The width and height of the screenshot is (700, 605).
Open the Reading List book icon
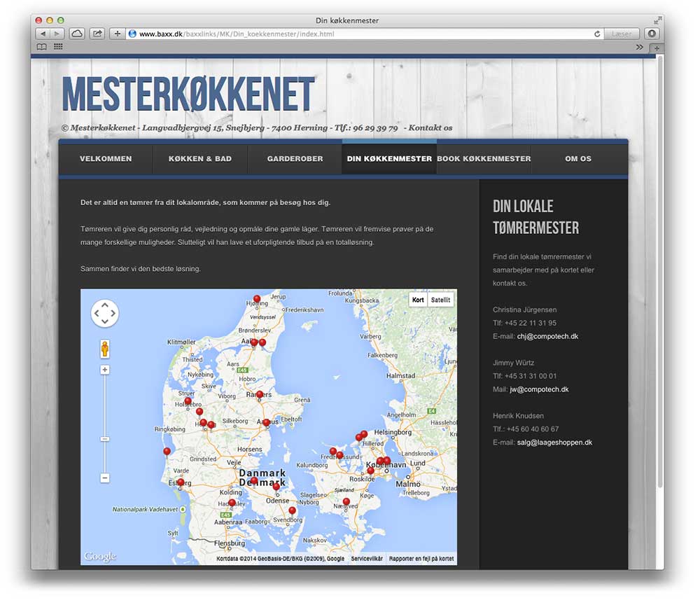pos(41,46)
